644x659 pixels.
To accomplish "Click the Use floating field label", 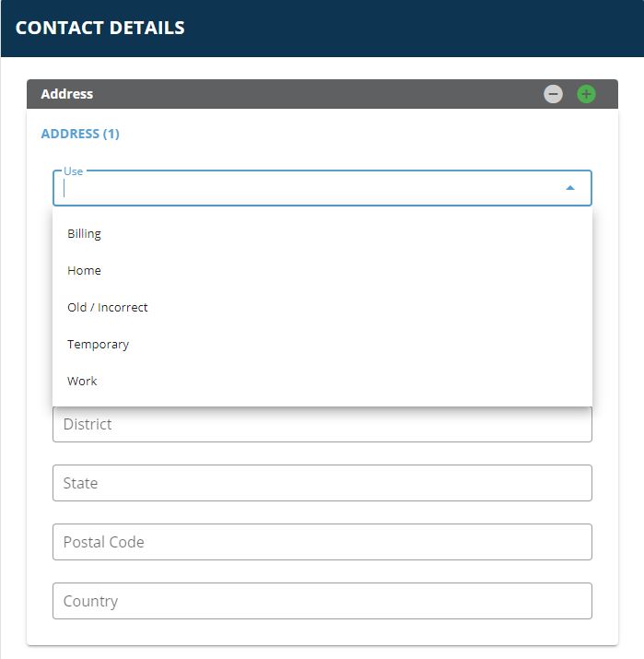I will point(73,171).
